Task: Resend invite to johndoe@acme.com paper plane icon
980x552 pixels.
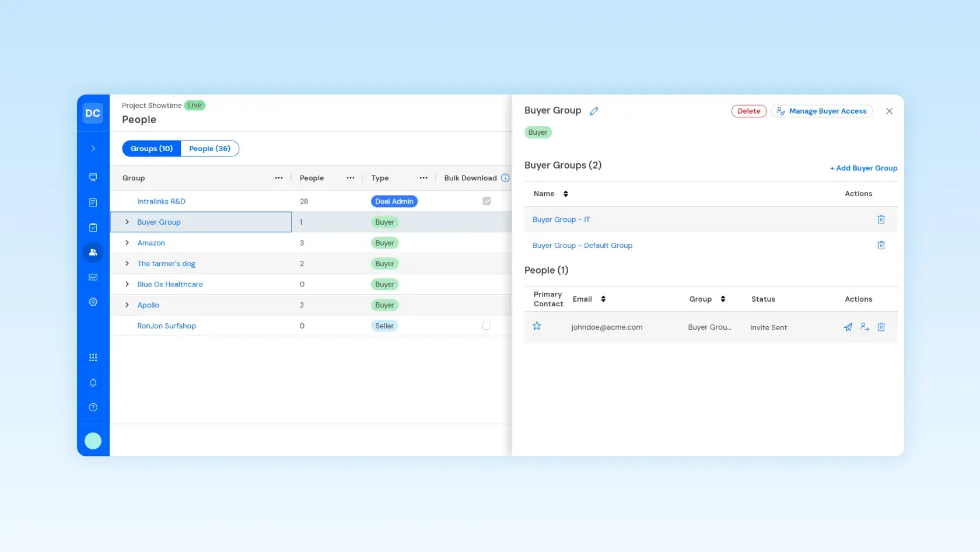Action: tap(848, 327)
